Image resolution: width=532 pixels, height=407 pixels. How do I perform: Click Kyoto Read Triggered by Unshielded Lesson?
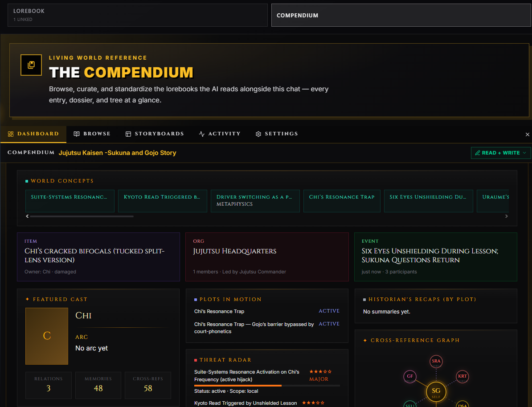(246, 403)
